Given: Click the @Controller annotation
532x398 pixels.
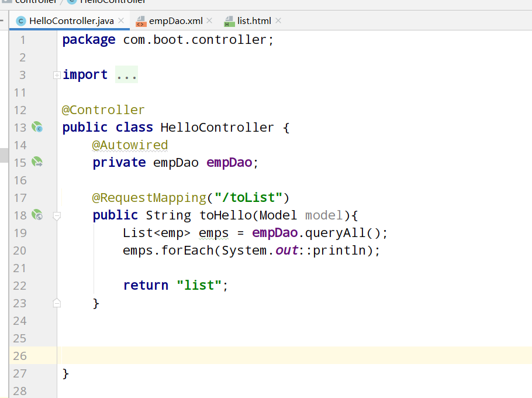Looking at the screenshot, I should pos(103,110).
